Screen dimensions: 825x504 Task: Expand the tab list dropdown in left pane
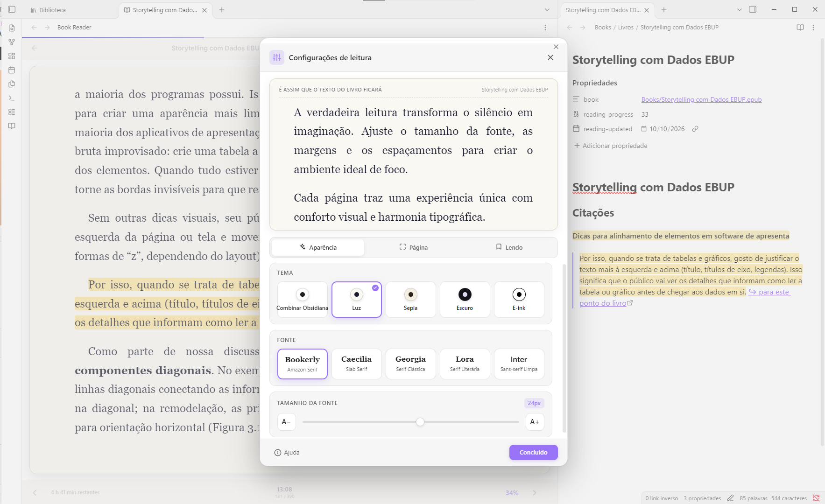click(x=547, y=10)
